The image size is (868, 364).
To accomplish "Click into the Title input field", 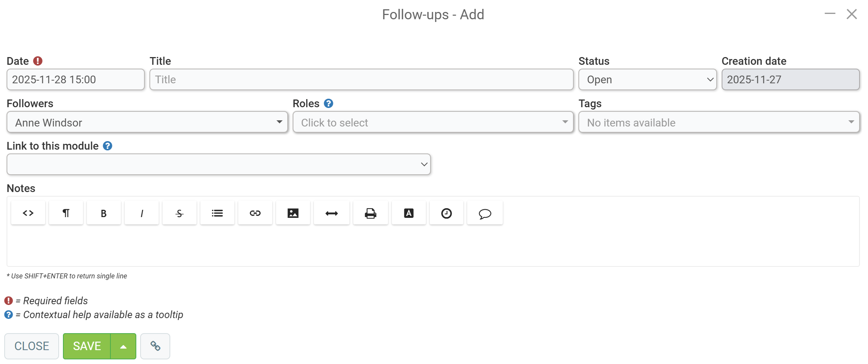I will point(361,80).
